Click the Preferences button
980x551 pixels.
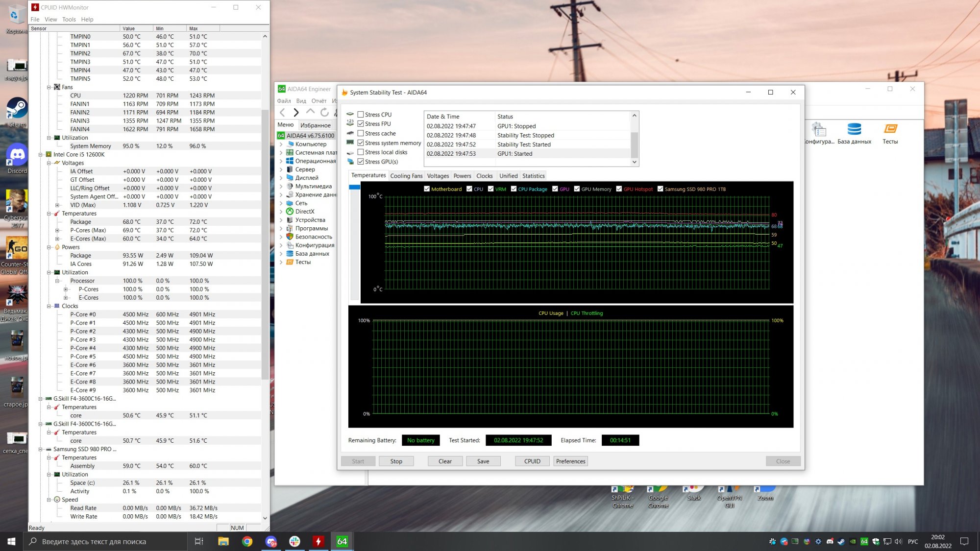[570, 461]
